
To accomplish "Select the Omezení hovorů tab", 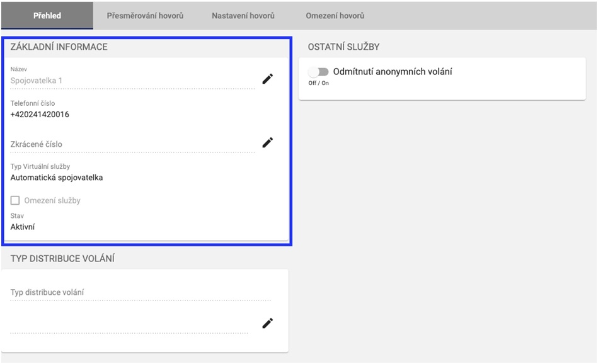I will coord(335,15).
